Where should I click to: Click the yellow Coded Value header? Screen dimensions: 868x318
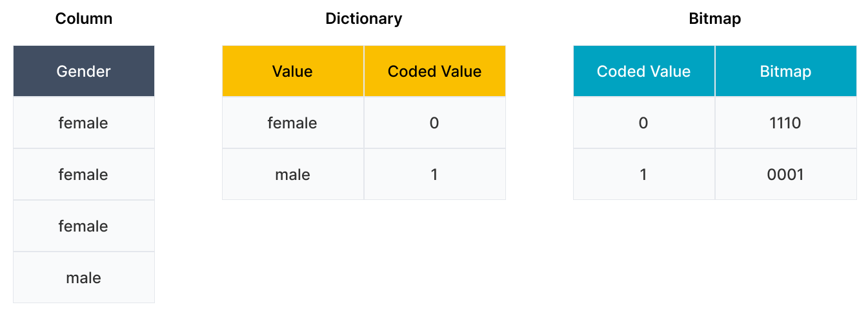click(x=434, y=71)
